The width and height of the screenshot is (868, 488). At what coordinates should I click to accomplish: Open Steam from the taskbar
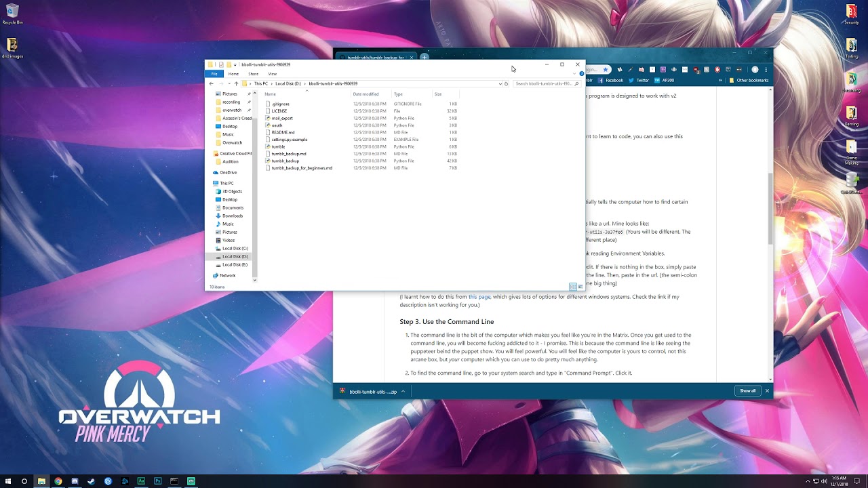point(91,481)
